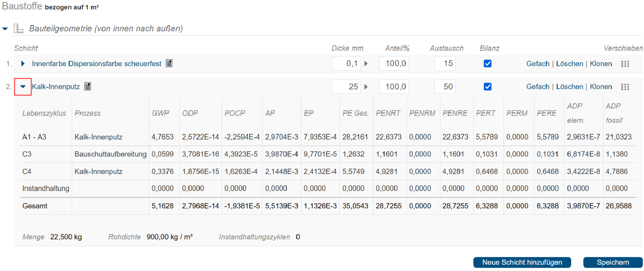Click Löschen link in Innenfarbe row
The height and width of the screenshot is (271, 644).
[x=570, y=64]
